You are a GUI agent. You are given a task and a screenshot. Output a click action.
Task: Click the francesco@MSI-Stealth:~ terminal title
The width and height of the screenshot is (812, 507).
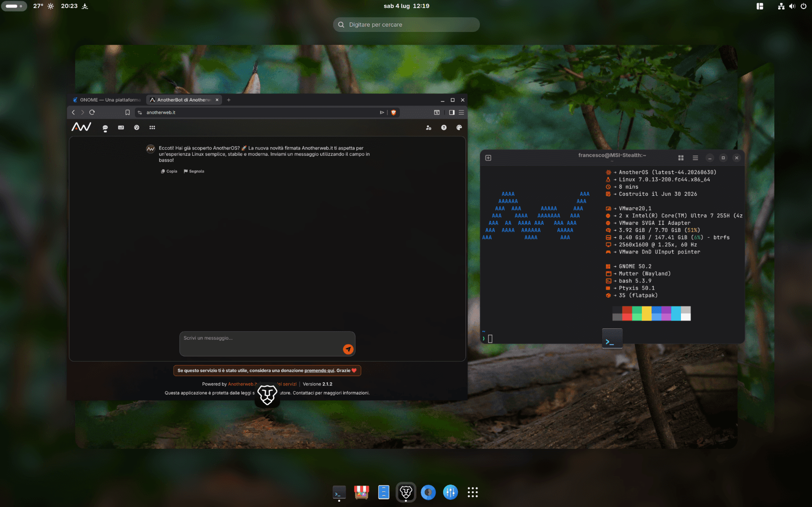click(612, 155)
